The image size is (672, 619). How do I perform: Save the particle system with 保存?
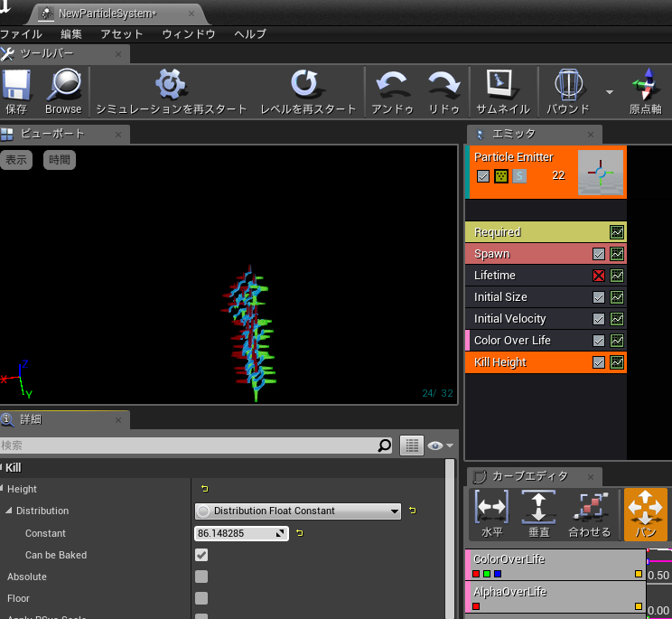[16, 92]
